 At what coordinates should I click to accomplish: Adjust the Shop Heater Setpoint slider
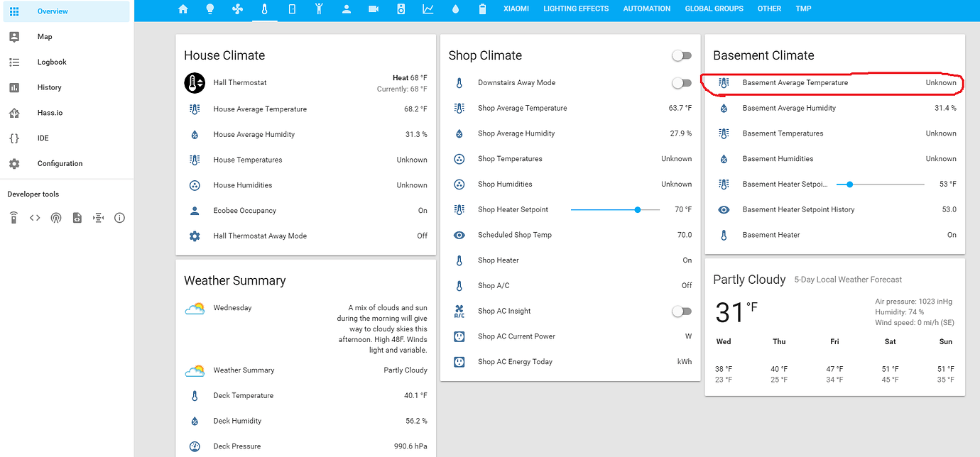[x=637, y=209]
